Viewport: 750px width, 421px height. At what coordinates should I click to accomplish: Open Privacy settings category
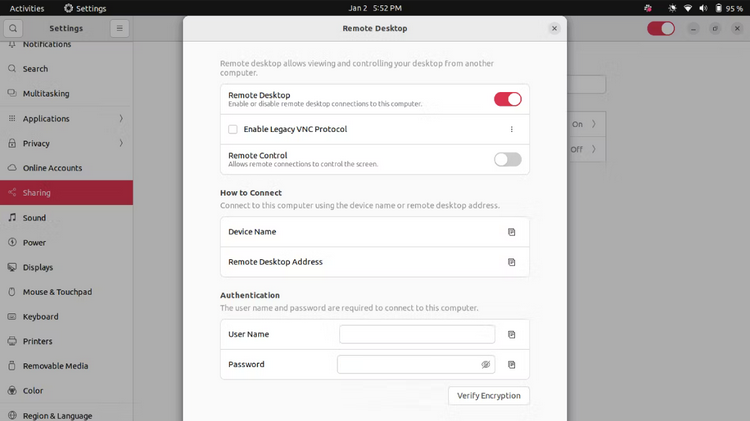click(x=66, y=144)
